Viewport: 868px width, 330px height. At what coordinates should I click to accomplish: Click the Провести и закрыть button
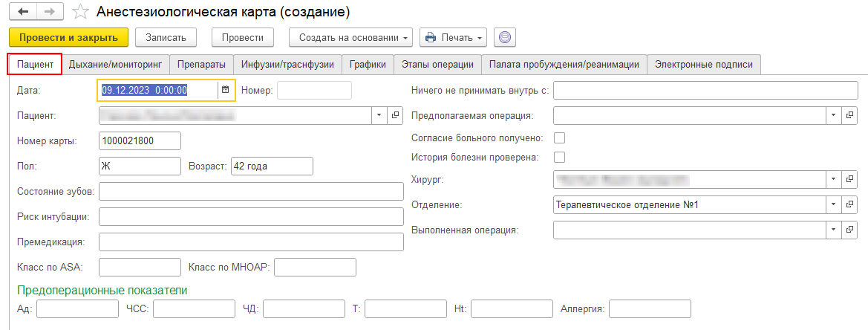[68, 37]
